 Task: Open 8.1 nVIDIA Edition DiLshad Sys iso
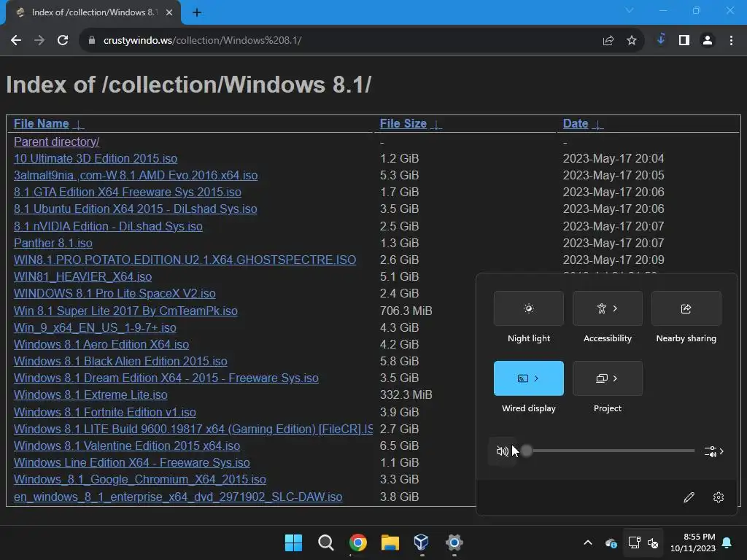[x=108, y=226]
